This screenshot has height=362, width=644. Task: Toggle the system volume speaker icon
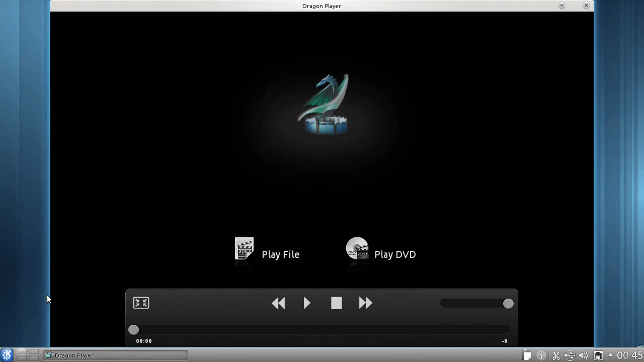tap(583, 355)
